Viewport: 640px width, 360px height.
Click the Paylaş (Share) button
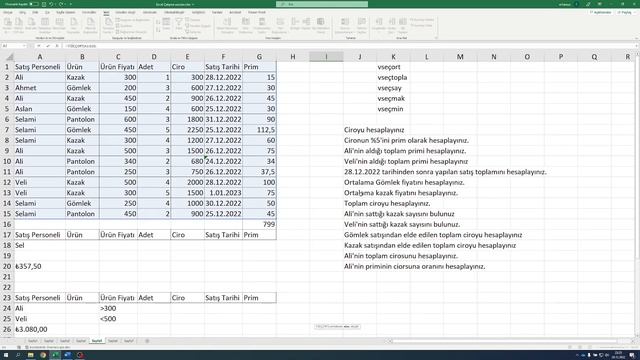[x=625, y=13]
